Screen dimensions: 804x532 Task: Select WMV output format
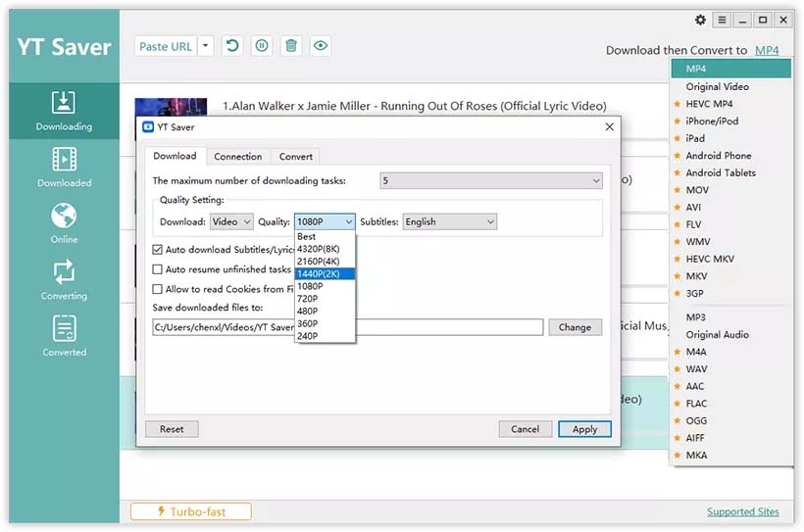[x=731, y=241]
